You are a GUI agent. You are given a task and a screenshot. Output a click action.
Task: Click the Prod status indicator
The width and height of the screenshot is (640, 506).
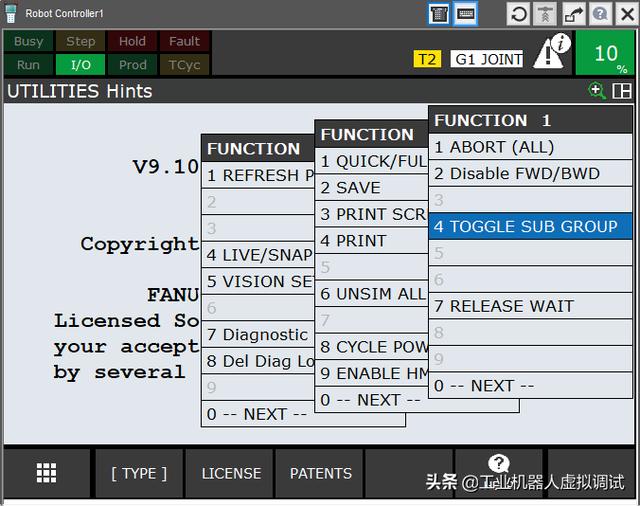point(132,65)
